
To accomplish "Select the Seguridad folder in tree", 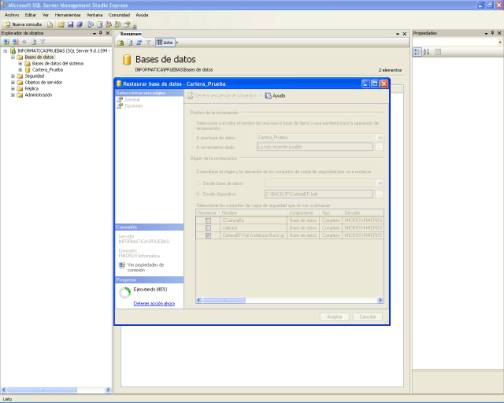I will coord(34,76).
